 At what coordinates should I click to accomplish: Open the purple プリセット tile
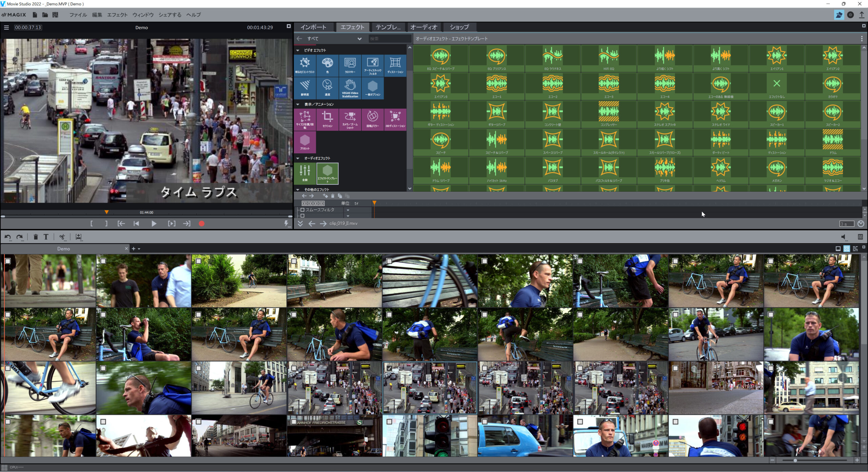(305, 142)
